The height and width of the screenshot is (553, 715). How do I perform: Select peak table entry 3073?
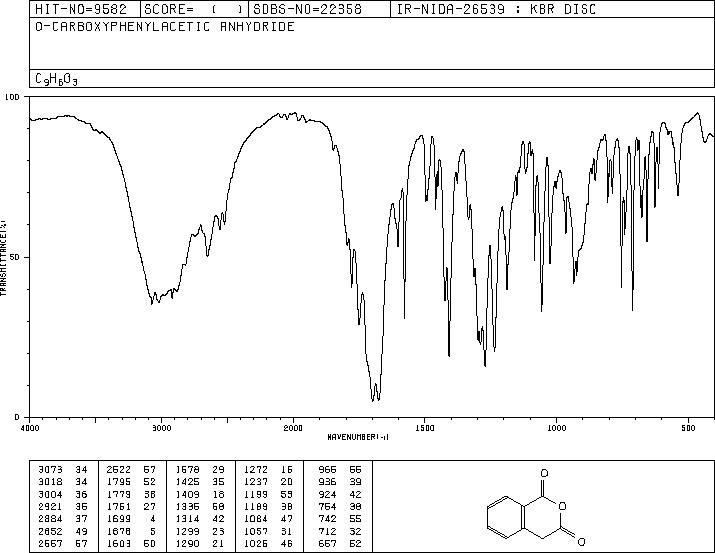pos(50,470)
